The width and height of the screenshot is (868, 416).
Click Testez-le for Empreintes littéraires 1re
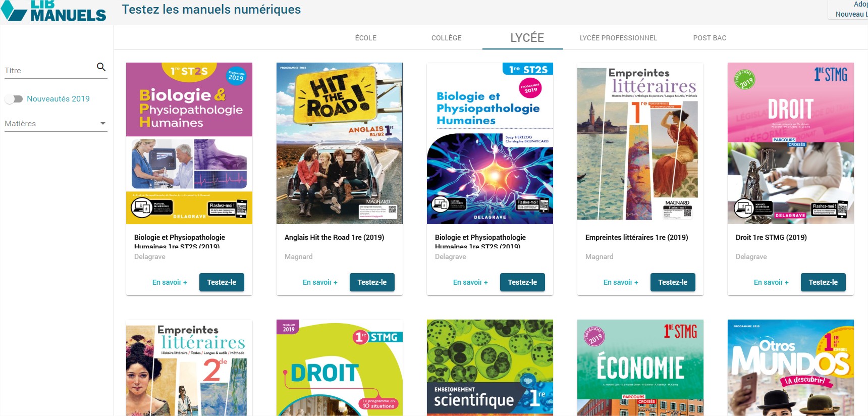[x=673, y=282]
